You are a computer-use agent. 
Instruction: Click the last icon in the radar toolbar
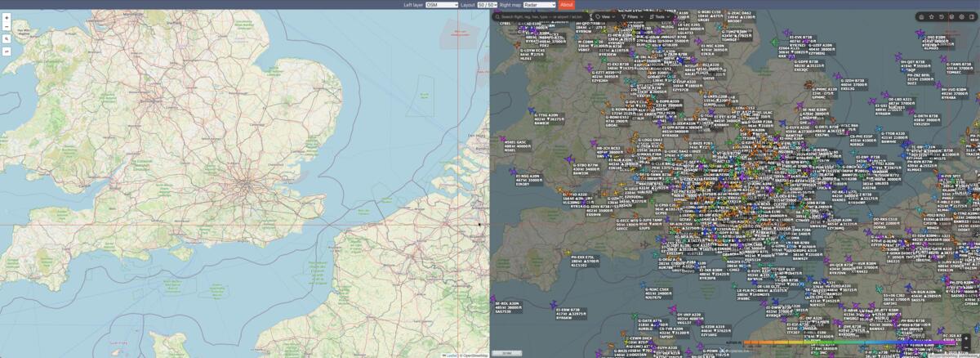point(972,16)
